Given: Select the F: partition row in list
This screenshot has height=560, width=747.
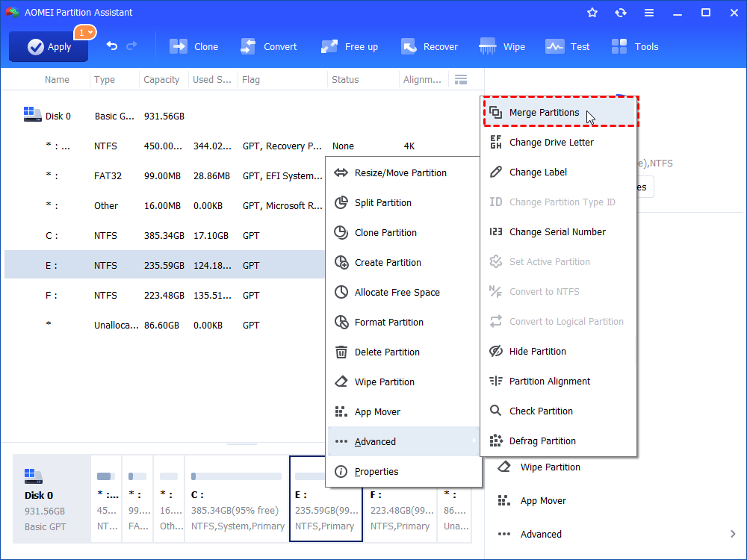Looking at the screenshot, I should tap(164, 295).
